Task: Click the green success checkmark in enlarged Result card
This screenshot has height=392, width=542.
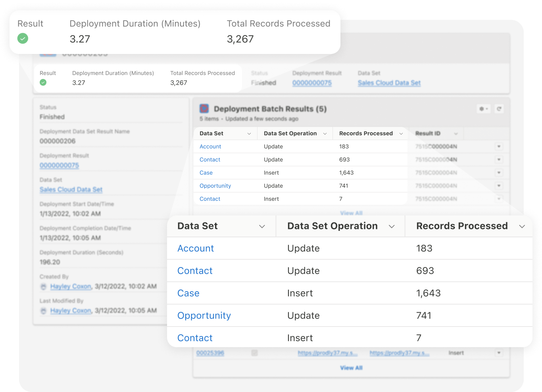Action: coord(23,38)
